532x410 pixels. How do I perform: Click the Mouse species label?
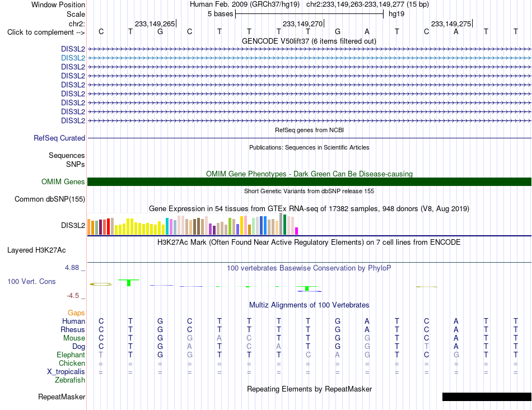[74, 338]
